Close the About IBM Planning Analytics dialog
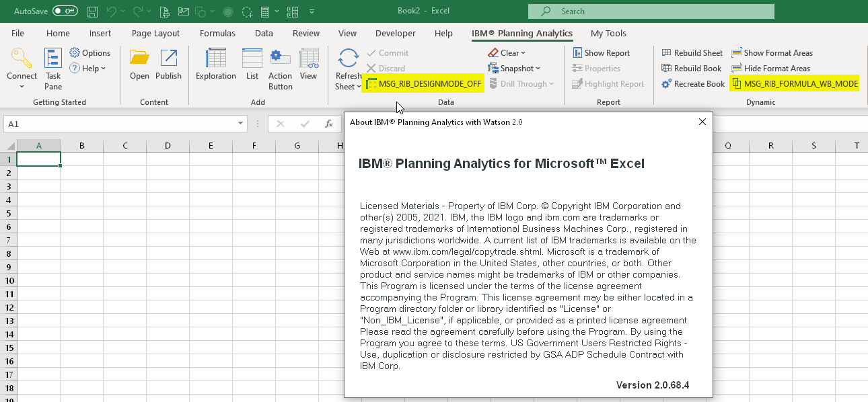Image resolution: width=868 pixels, height=402 pixels. [x=702, y=122]
